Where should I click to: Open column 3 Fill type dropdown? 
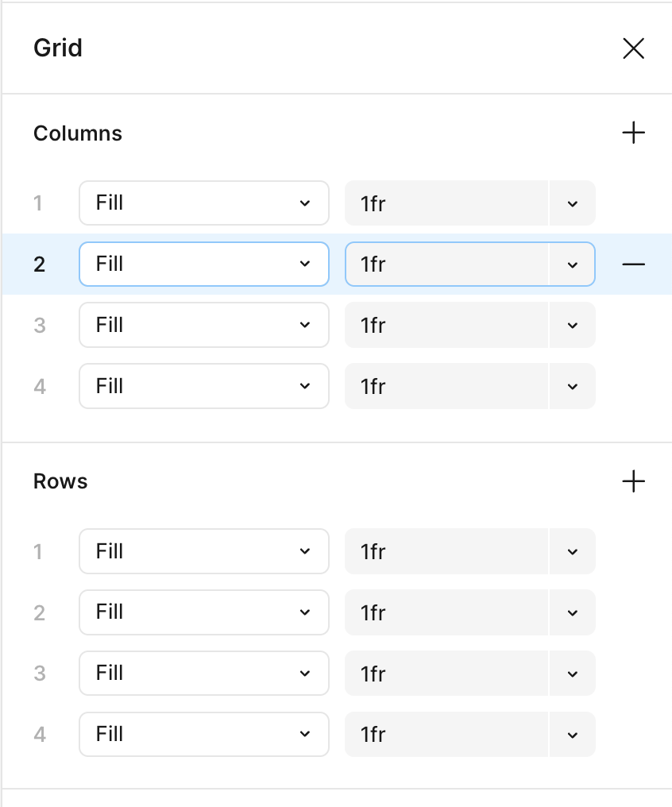(203, 325)
